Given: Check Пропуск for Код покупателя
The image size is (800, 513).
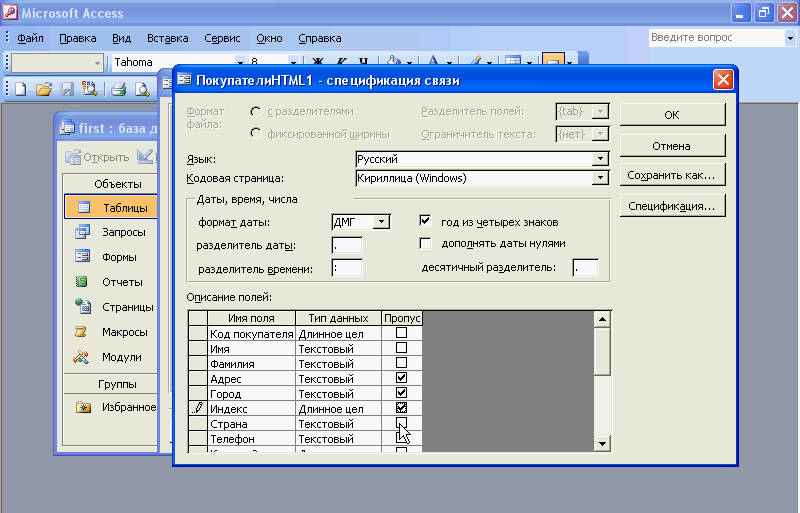Looking at the screenshot, I should point(402,333).
